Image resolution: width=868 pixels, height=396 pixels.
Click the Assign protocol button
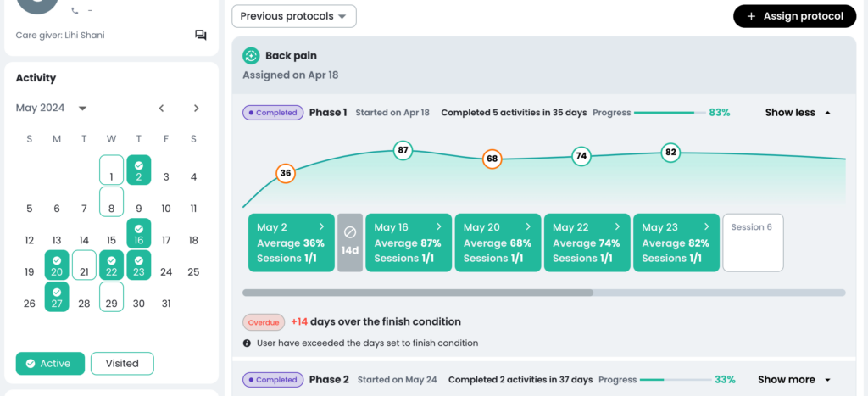(x=795, y=16)
